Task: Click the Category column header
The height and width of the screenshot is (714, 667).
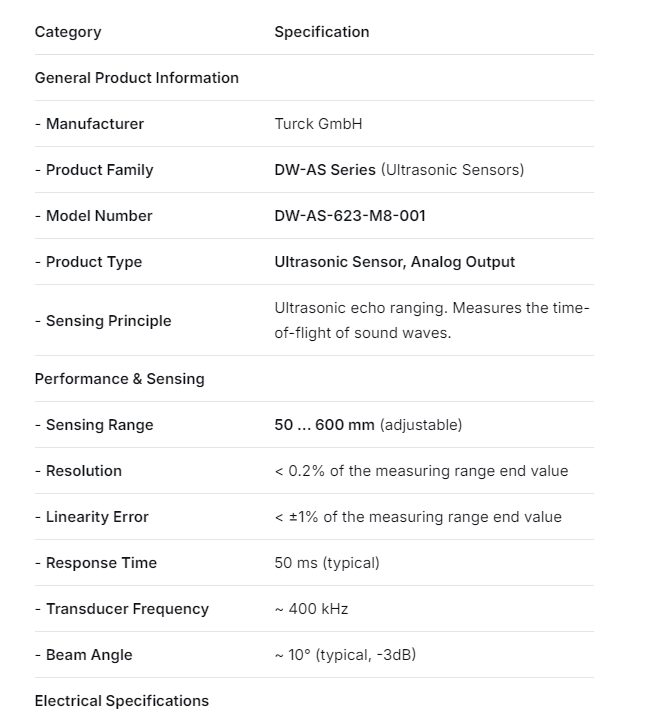Action: point(68,32)
